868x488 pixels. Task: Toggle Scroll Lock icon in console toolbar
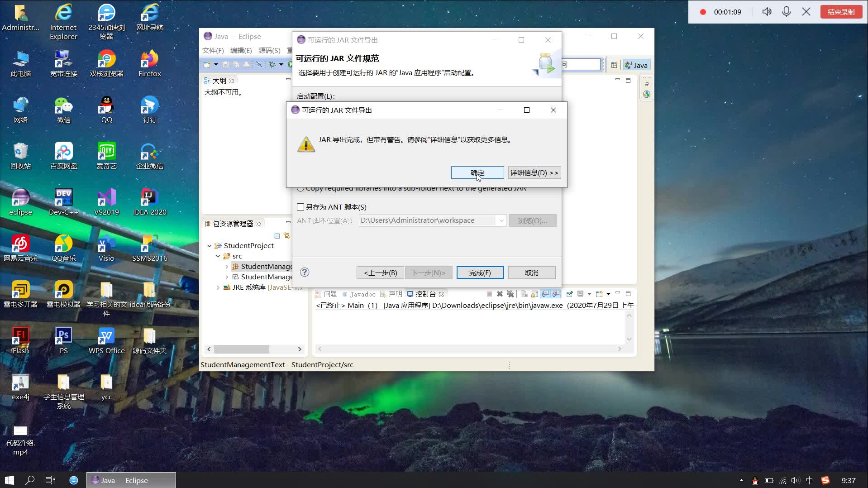534,294
